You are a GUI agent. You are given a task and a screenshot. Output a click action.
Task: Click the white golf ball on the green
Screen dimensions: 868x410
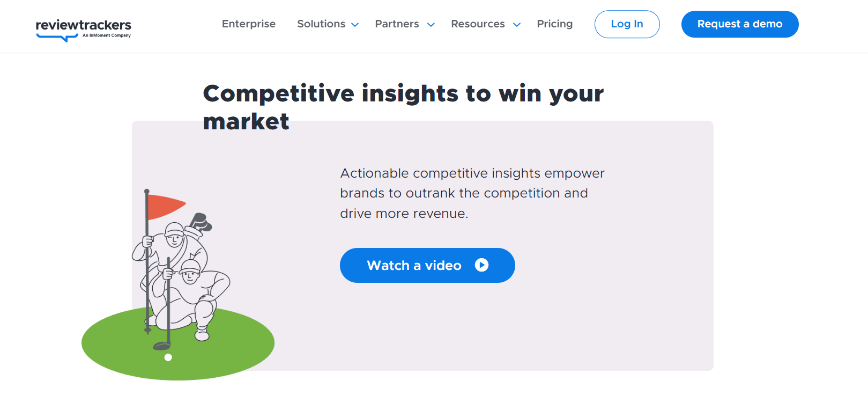(168, 357)
